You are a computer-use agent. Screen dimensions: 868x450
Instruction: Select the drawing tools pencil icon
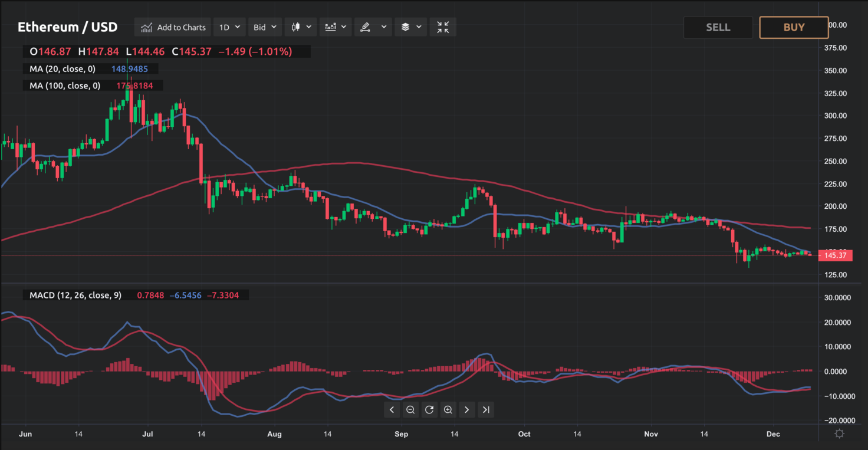click(366, 27)
